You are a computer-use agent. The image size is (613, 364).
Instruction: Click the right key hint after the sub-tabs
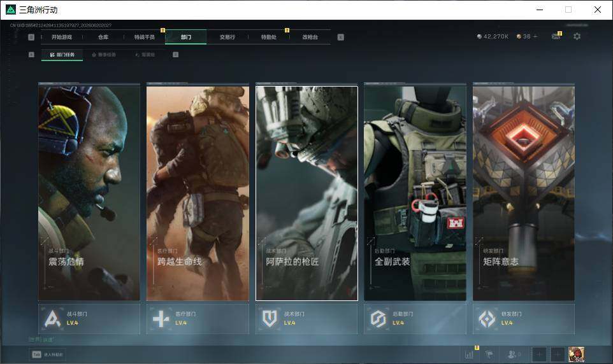click(x=175, y=55)
